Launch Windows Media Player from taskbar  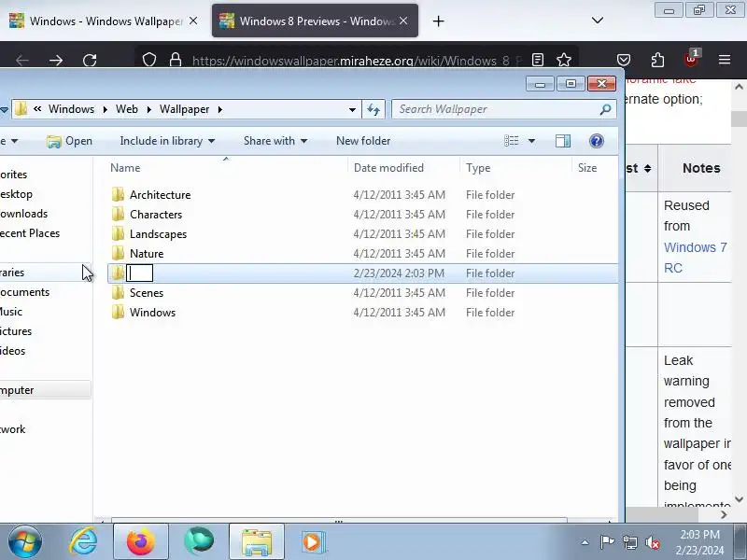coord(313,542)
